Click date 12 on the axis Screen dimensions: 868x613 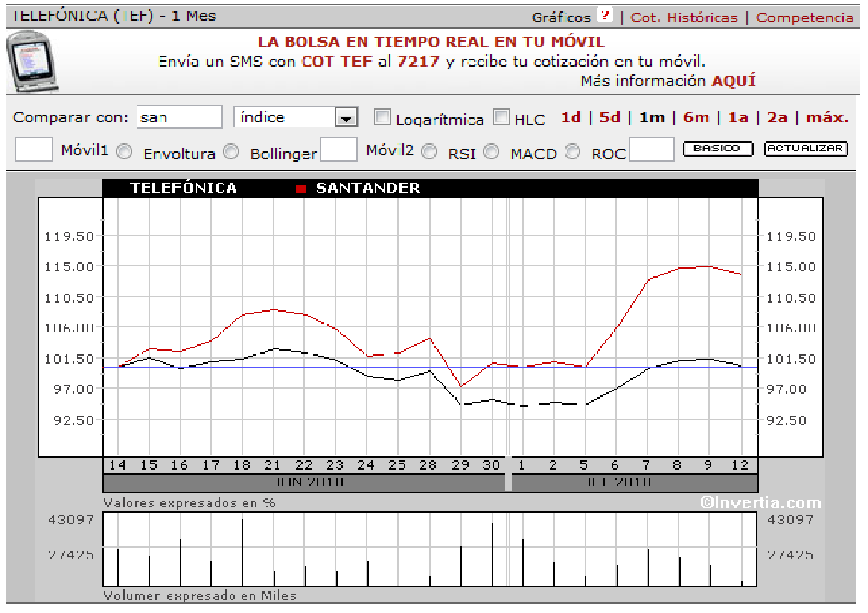(739, 465)
